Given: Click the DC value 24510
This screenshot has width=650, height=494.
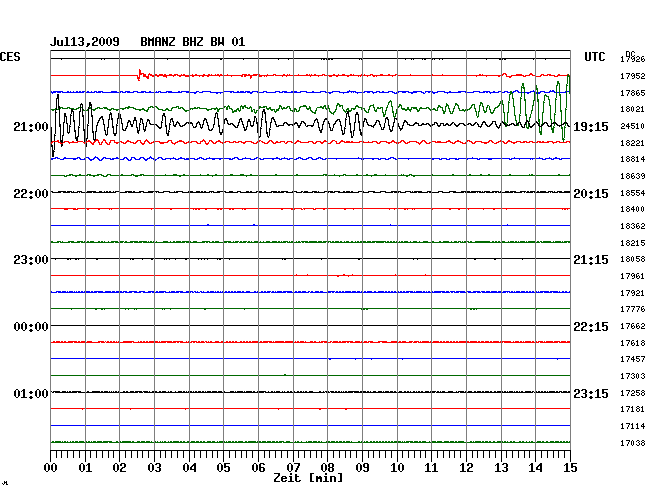Looking at the screenshot, I should point(633,126).
